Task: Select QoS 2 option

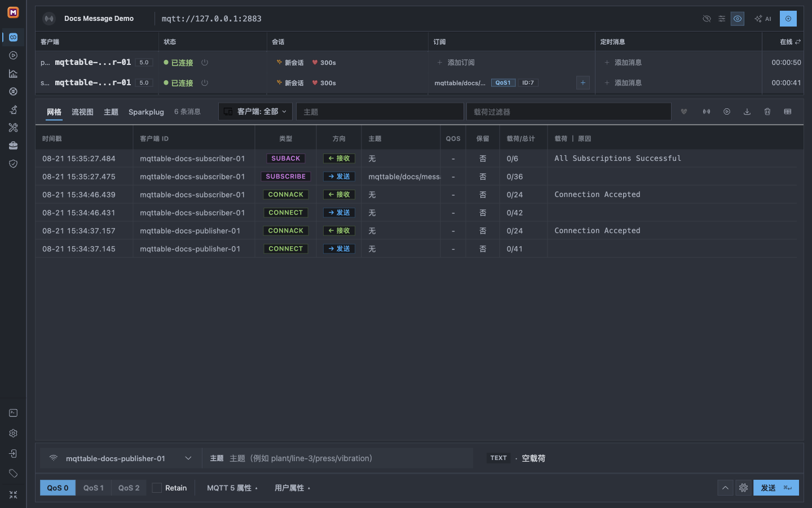Action: point(129,488)
